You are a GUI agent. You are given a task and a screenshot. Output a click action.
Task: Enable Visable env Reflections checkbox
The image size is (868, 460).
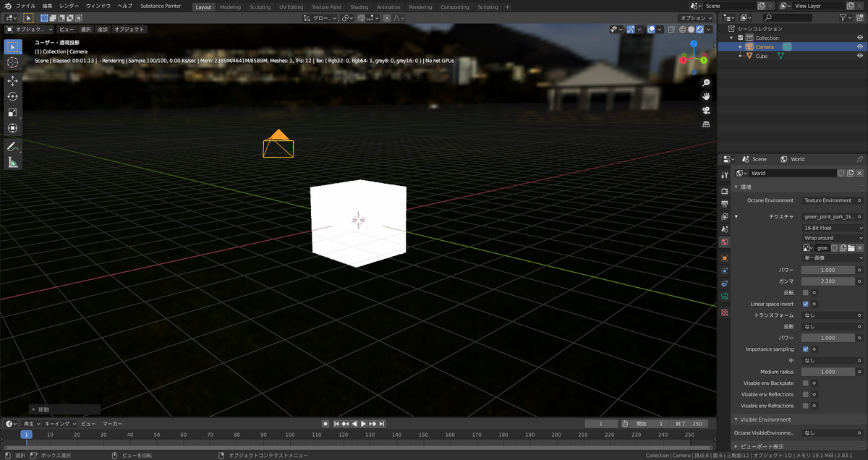point(806,394)
